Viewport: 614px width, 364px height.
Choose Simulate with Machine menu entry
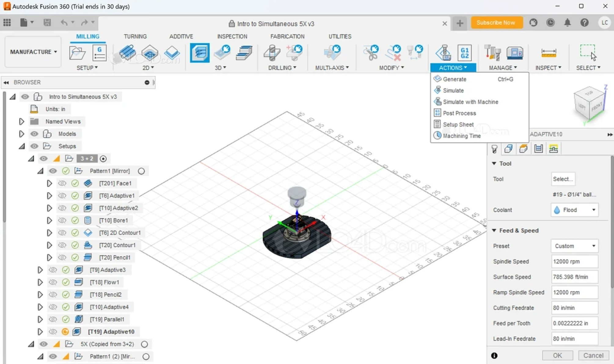480,102
